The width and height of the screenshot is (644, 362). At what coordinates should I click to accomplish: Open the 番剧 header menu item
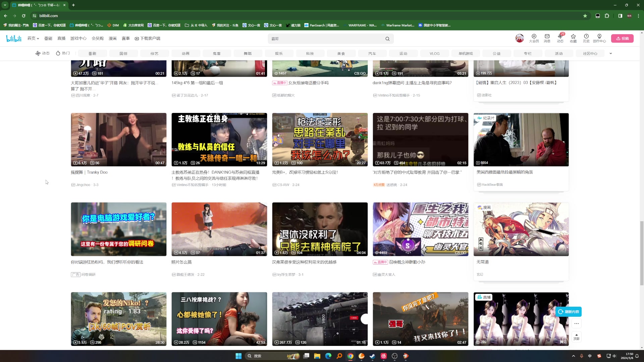[x=48, y=39]
